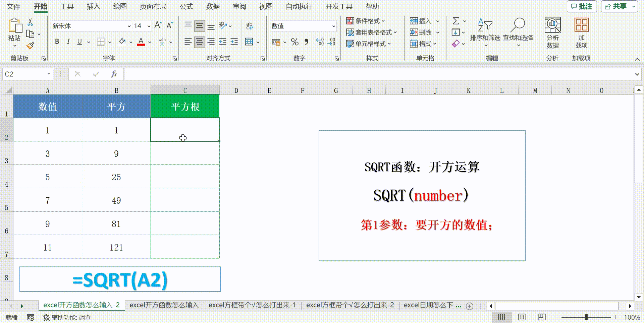Toggle top align in alignment group
The image size is (644, 323).
[x=188, y=25]
